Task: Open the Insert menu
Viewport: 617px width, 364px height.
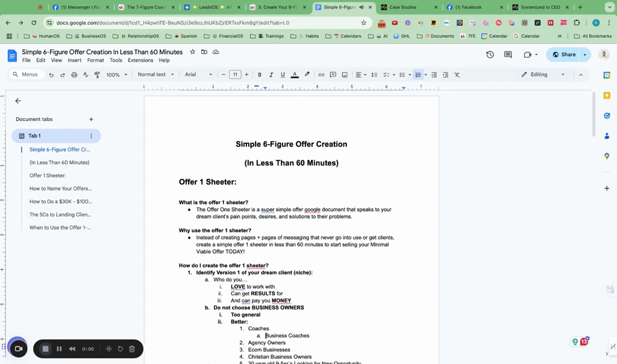Action: click(74, 60)
